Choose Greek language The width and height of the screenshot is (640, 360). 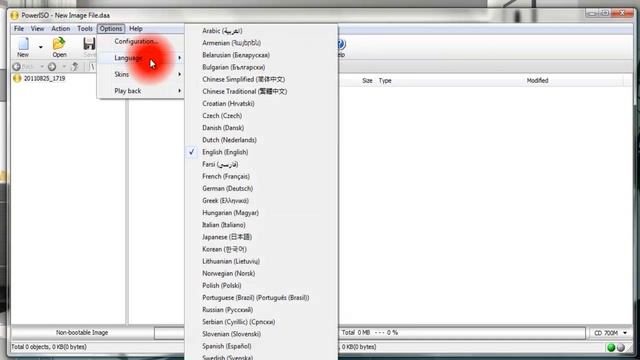pos(261,201)
